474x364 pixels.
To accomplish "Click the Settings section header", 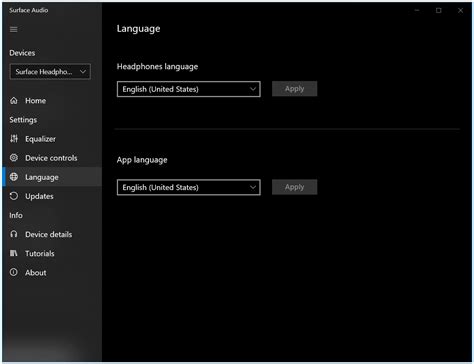I will click(x=23, y=120).
